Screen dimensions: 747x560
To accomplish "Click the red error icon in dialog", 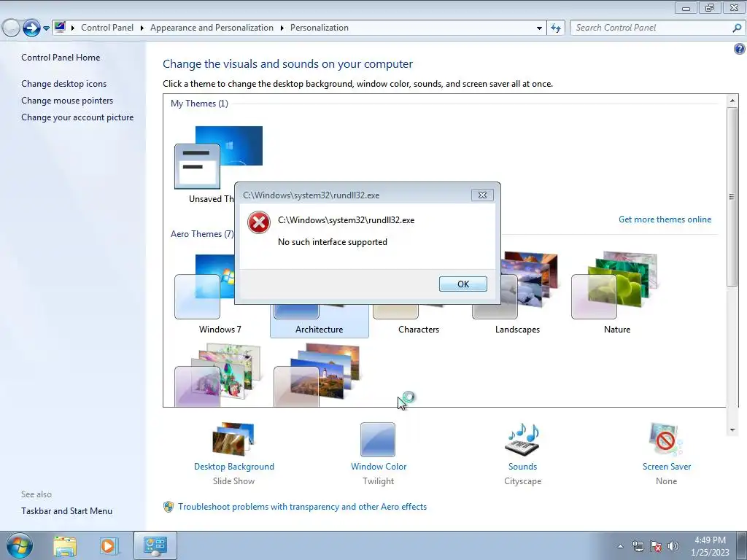I will click(x=259, y=222).
